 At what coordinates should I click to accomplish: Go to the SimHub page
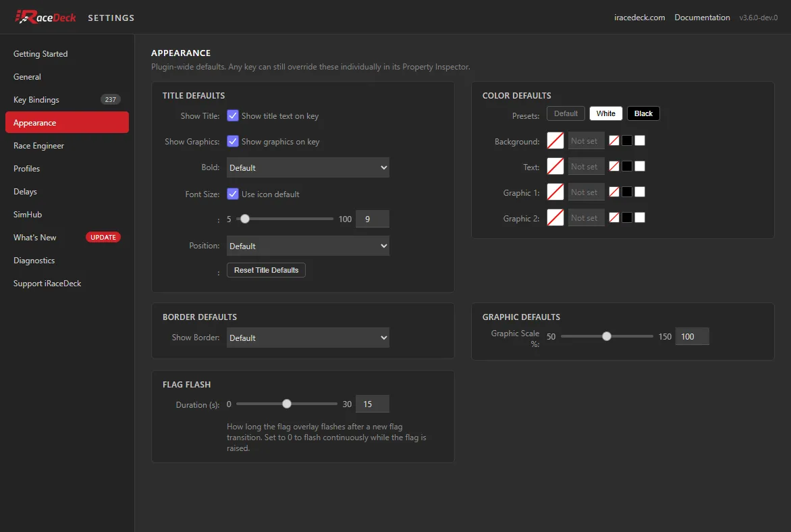[x=67, y=215]
